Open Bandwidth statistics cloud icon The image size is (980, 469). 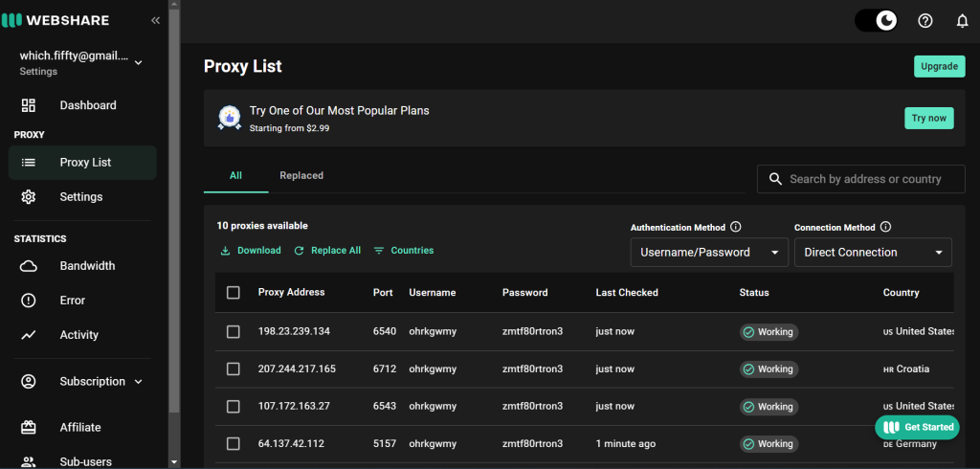coord(29,266)
